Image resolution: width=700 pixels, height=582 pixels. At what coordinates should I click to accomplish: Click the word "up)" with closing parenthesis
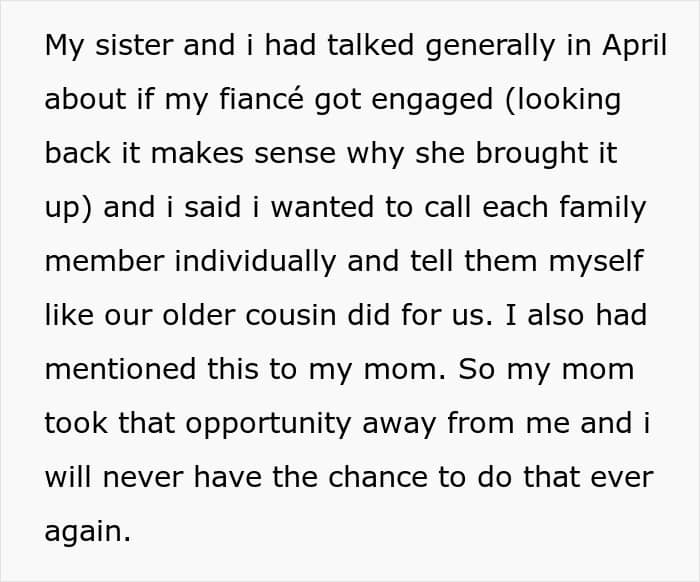click(x=68, y=209)
